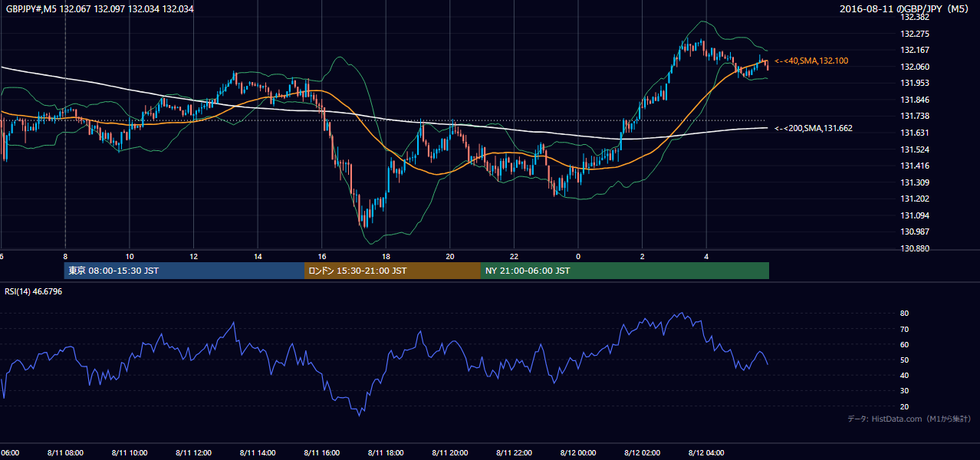Click the 2016-08-11 GBP/JPY (M5) title
Viewport: 980px width, 460px height.
pyautogui.click(x=906, y=9)
